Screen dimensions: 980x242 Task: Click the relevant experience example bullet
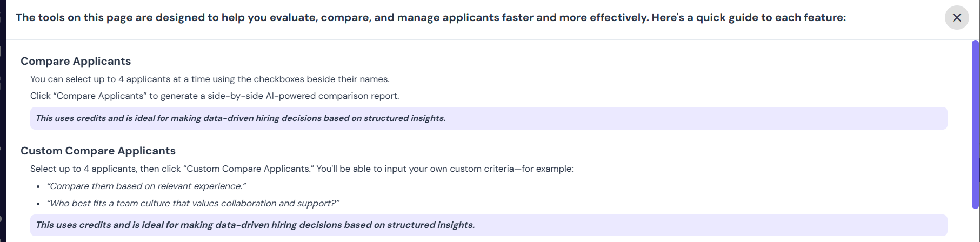point(146,186)
